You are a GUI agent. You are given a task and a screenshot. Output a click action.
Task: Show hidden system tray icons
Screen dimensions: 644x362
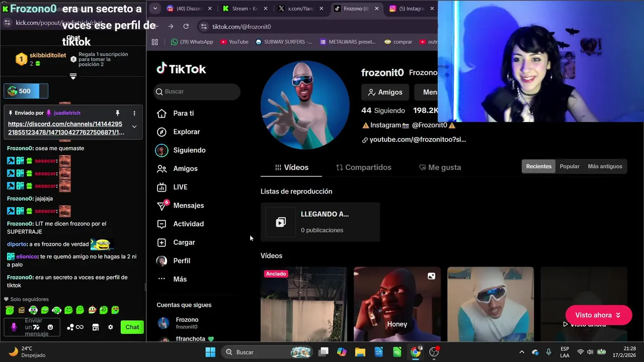pyautogui.click(x=522, y=352)
